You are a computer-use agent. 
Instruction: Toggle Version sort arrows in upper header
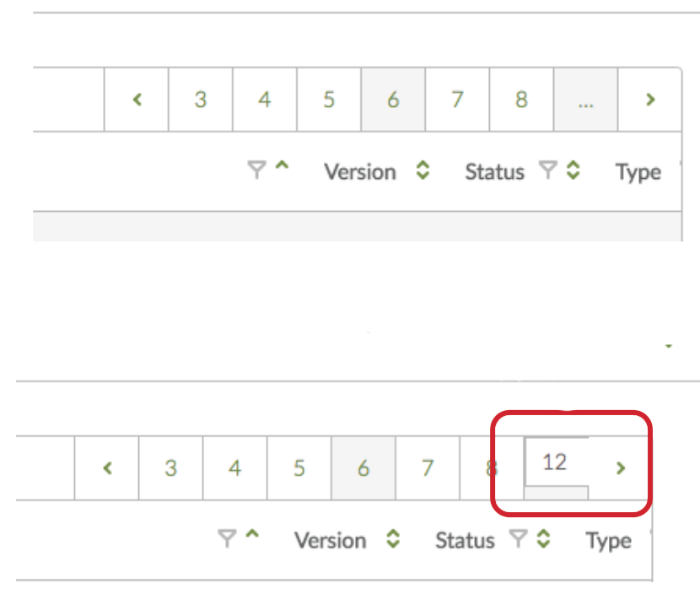(x=423, y=171)
